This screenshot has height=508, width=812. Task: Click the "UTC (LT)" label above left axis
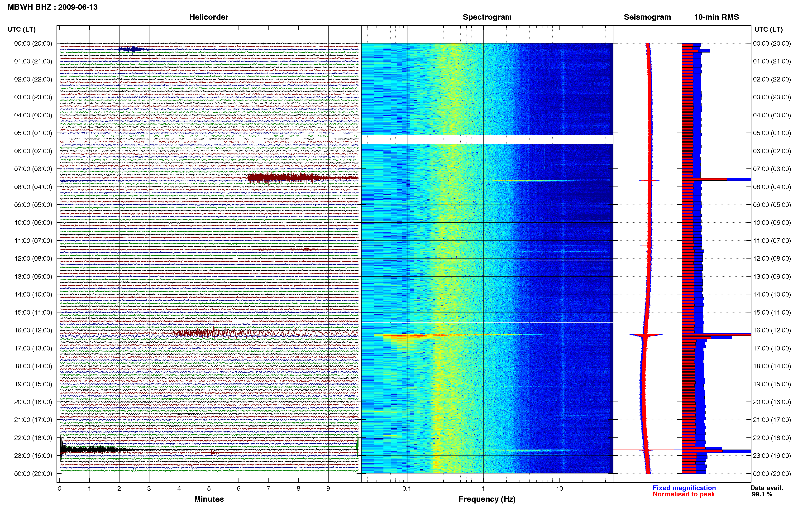pos(21,29)
